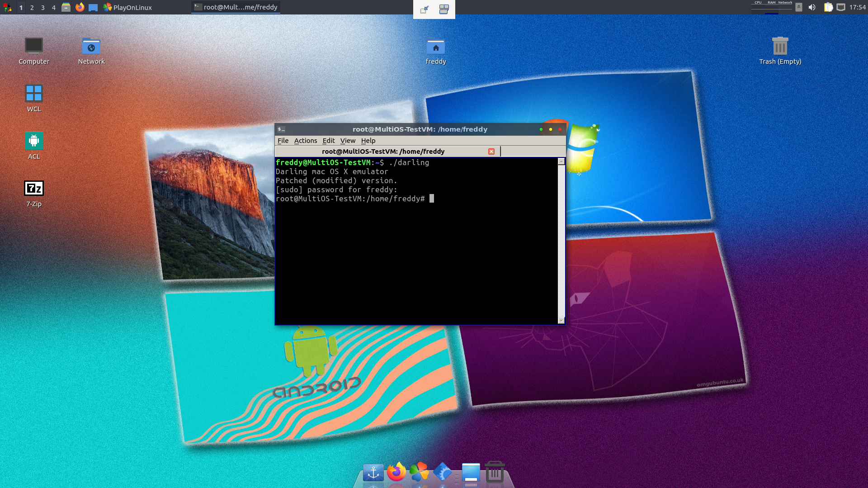Switch to workspace 2 in the pager
The height and width of the screenshot is (488, 868).
click(32, 7)
